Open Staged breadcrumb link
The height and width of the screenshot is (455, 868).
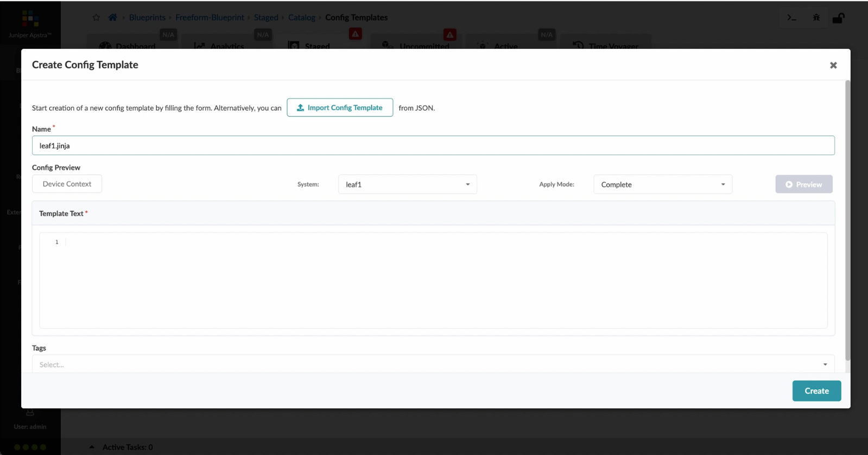tap(266, 17)
